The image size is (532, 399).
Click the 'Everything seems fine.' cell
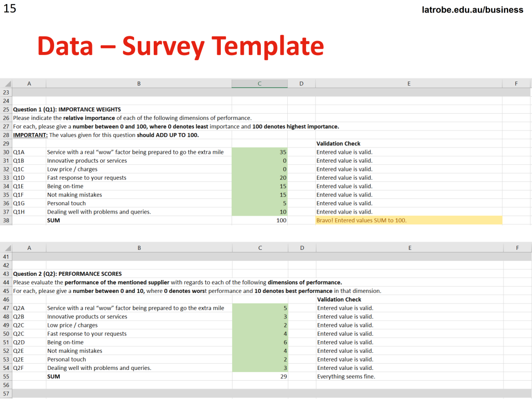(x=409, y=377)
